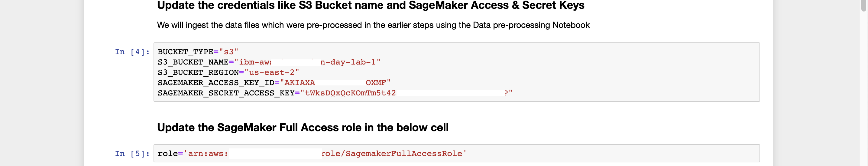Click the "s3" string value

coord(228,52)
